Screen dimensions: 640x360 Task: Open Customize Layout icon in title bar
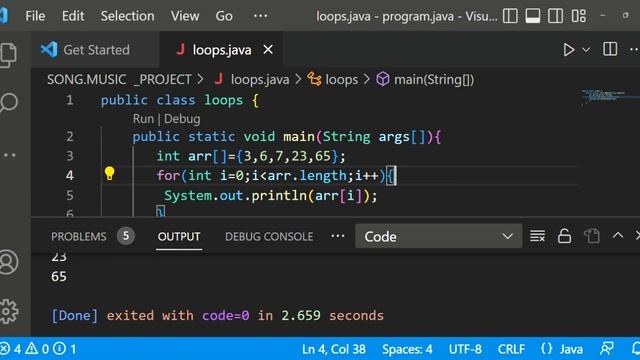(578, 16)
